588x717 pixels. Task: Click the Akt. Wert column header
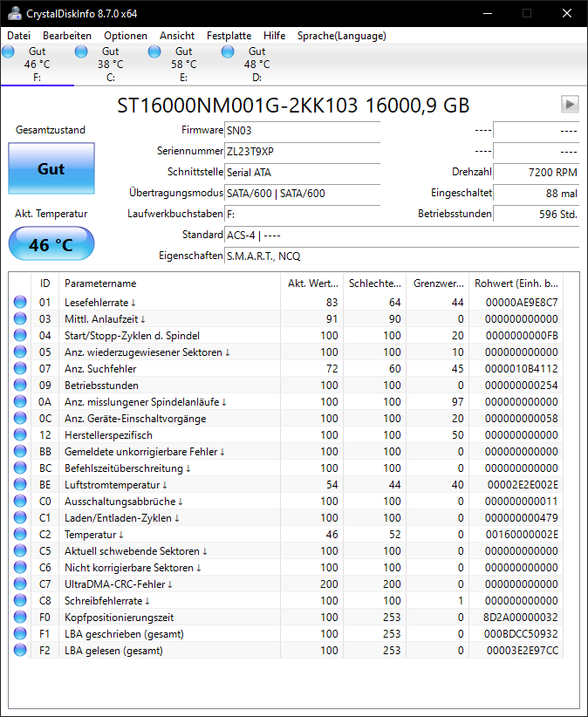tap(311, 283)
